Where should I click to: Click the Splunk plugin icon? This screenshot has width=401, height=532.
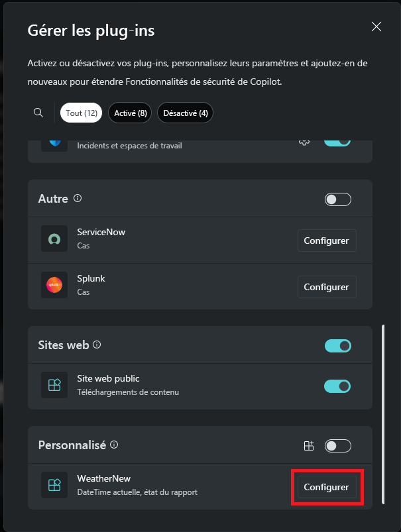[54, 286]
